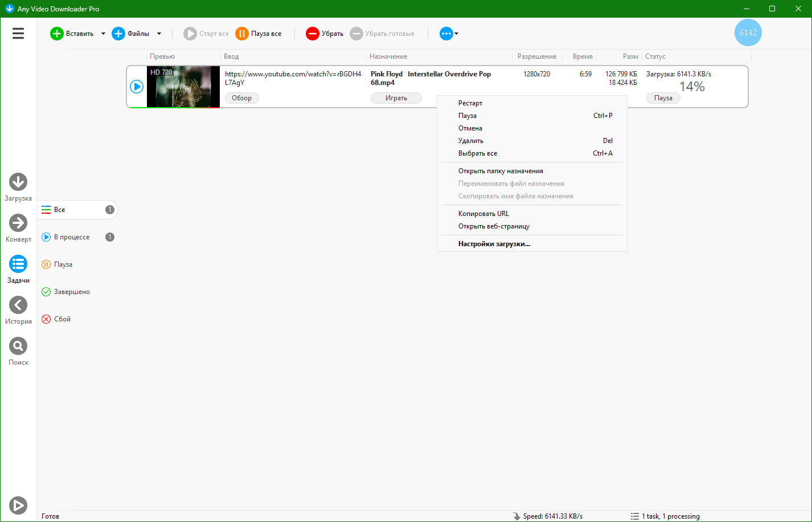Expand the Вставить dropdown arrow
The image size is (812, 522).
(x=103, y=34)
